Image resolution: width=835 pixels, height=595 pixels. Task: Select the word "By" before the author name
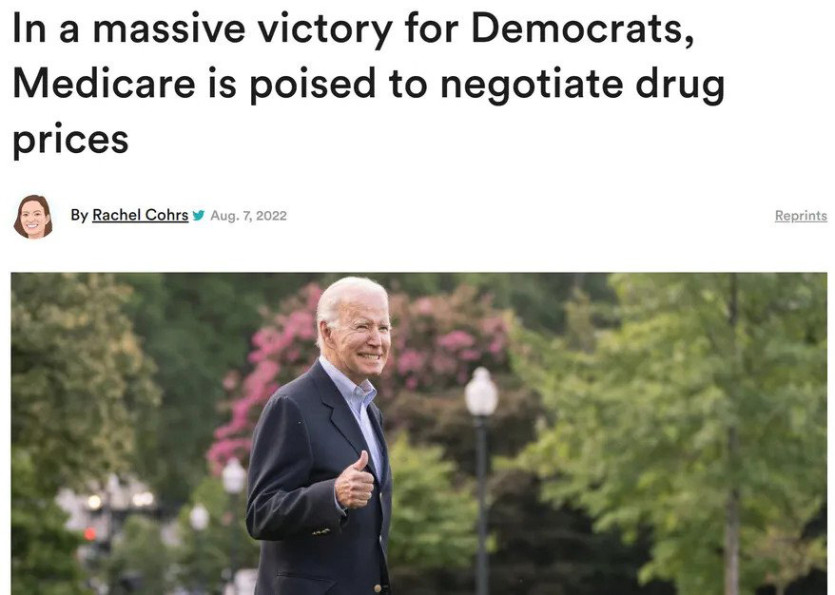[79, 215]
